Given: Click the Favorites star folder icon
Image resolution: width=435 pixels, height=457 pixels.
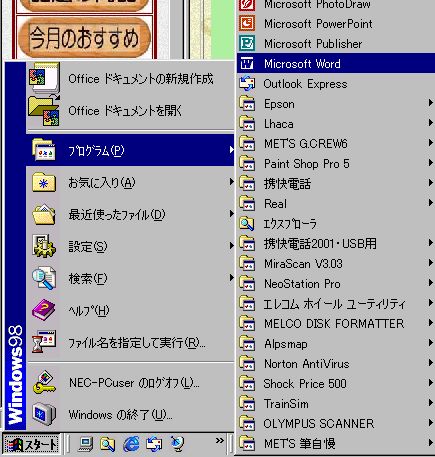Looking at the screenshot, I should point(44,182).
